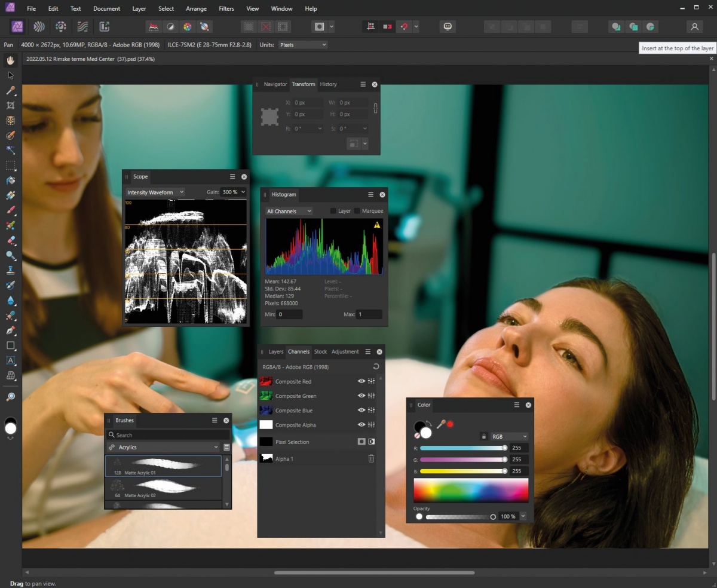Select the Clone stamp tool

coord(10,270)
